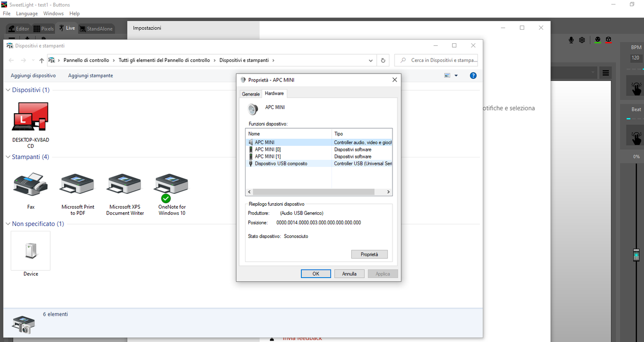644x342 pixels.
Task: Open the hamburger menu in SweetLight panel
Action: click(x=606, y=73)
